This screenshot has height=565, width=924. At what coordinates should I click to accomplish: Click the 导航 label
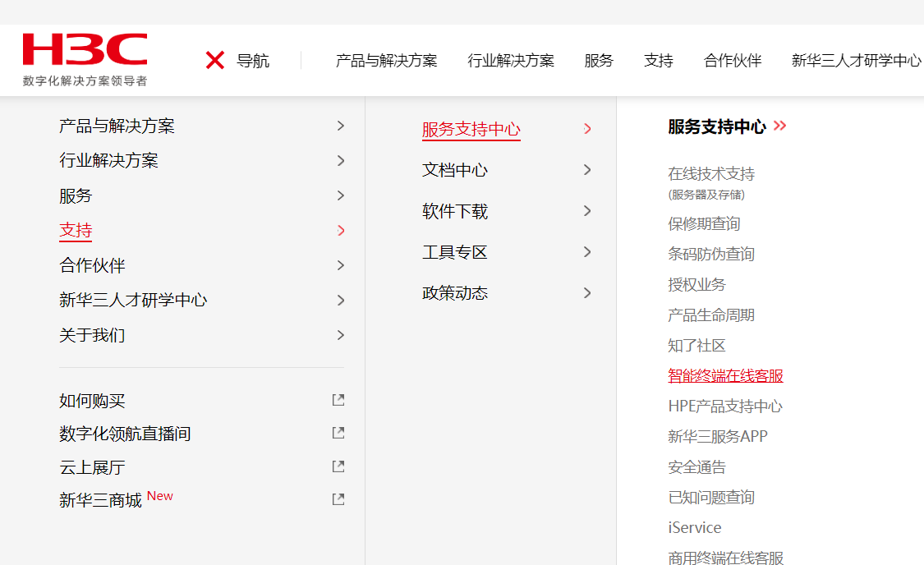(253, 61)
